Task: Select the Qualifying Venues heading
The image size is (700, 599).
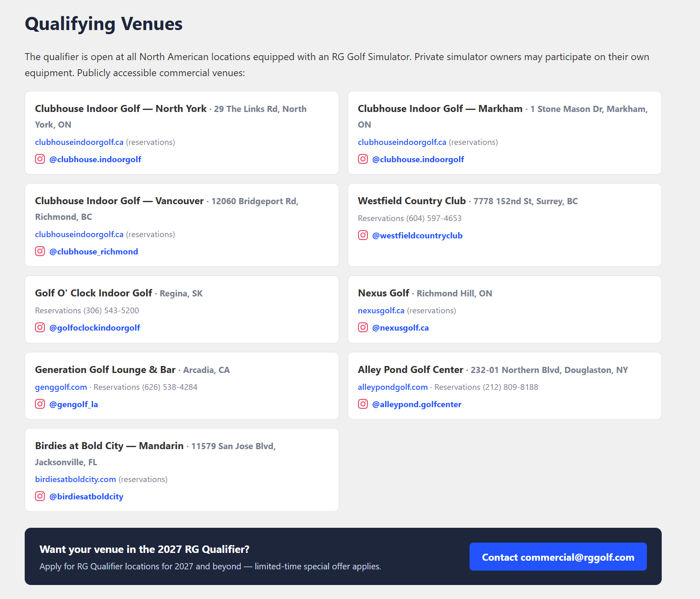Action: click(x=104, y=24)
